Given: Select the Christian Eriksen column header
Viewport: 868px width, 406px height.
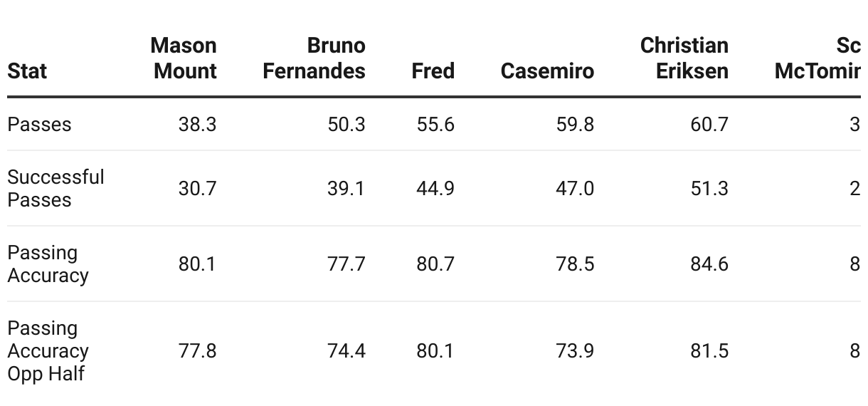Looking at the screenshot, I should [684, 58].
